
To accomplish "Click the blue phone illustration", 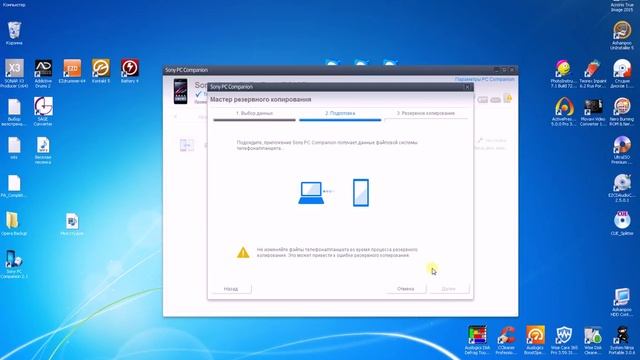I will 361,193.
